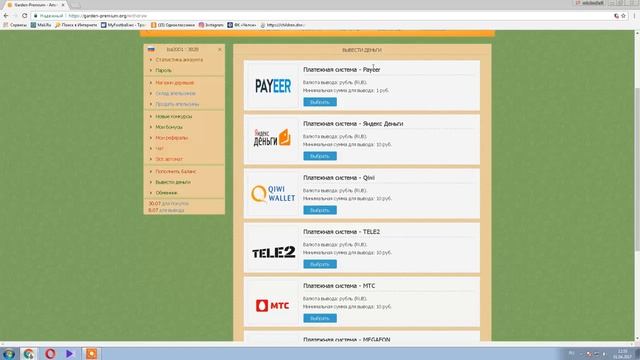The image size is (640, 360).
Task: Click Платежная система - Qiwi heading
Action: pyautogui.click(x=339, y=178)
